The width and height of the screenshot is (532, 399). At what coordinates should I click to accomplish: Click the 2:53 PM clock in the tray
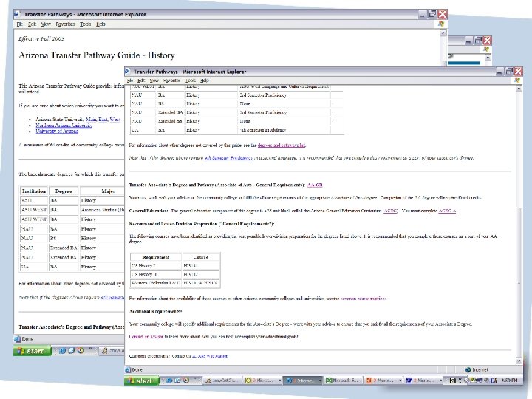509,381
